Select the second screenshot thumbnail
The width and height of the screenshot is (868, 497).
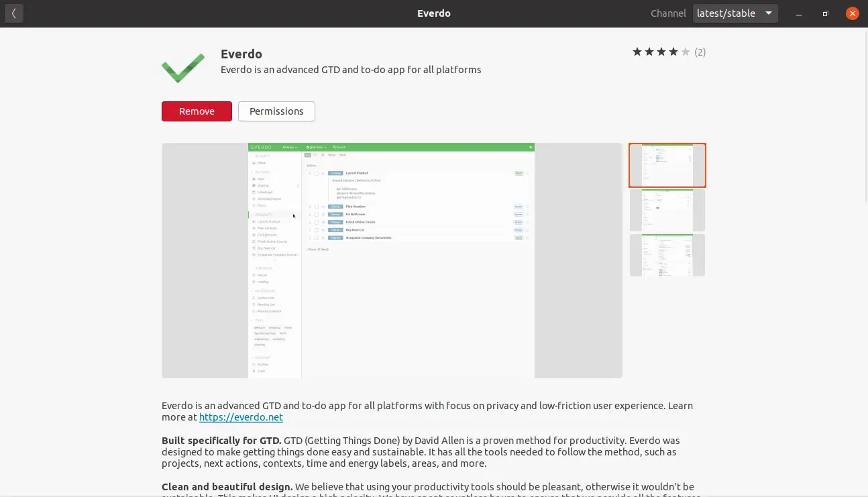coord(667,210)
